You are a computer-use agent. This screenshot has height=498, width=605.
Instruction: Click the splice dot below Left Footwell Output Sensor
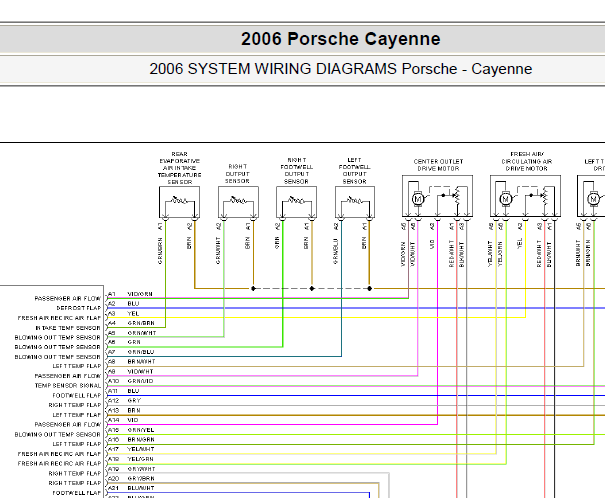[x=370, y=289]
